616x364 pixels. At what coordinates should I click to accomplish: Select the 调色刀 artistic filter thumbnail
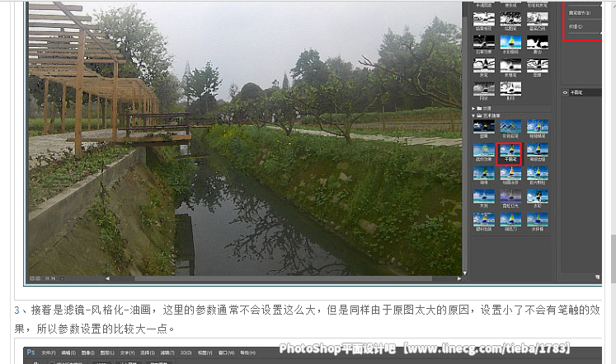(510, 219)
